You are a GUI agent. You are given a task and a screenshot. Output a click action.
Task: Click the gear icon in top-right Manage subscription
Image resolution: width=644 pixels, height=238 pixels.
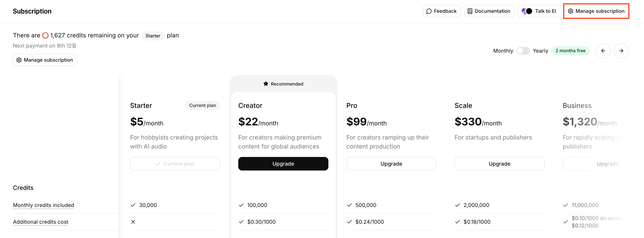(x=571, y=11)
